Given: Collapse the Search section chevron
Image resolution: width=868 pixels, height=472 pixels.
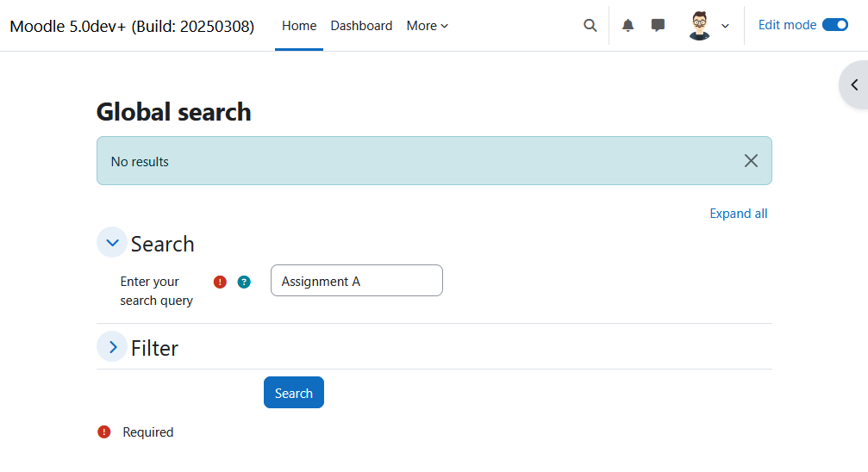Looking at the screenshot, I should click(x=112, y=242).
